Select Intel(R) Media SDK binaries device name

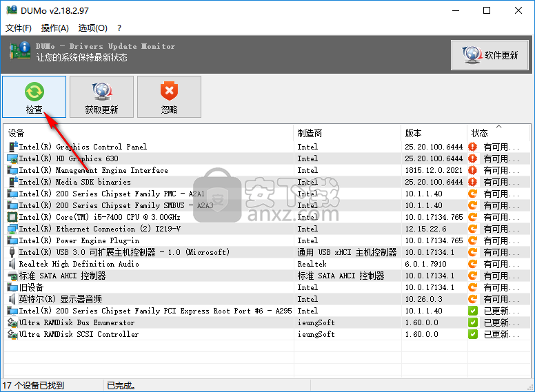point(74,182)
